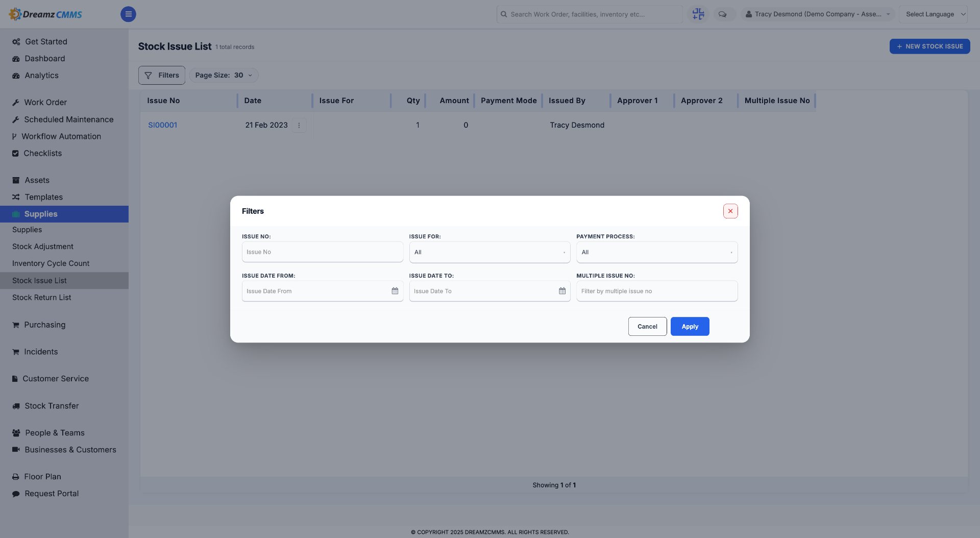Apply the filters
This screenshot has width=980, height=538.
point(690,327)
